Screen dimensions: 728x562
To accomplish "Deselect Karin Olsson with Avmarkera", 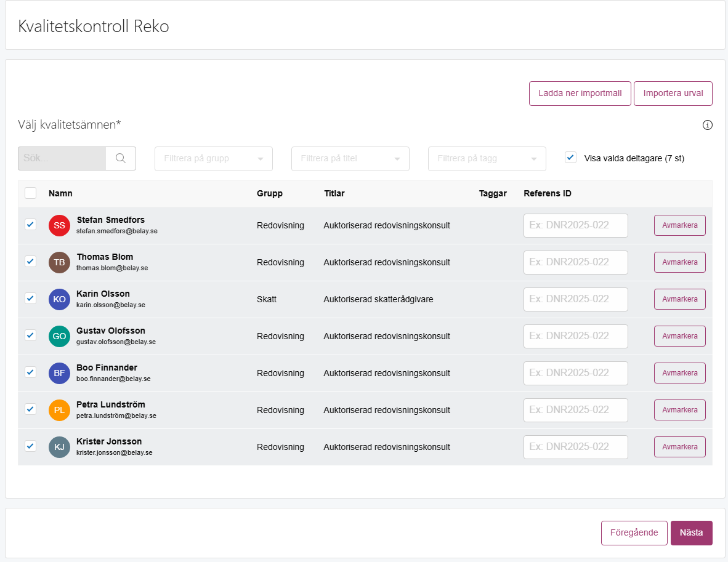I will click(x=680, y=299).
